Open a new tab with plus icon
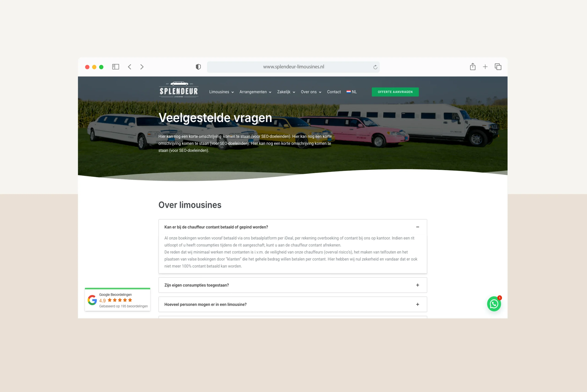 (x=485, y=67)
